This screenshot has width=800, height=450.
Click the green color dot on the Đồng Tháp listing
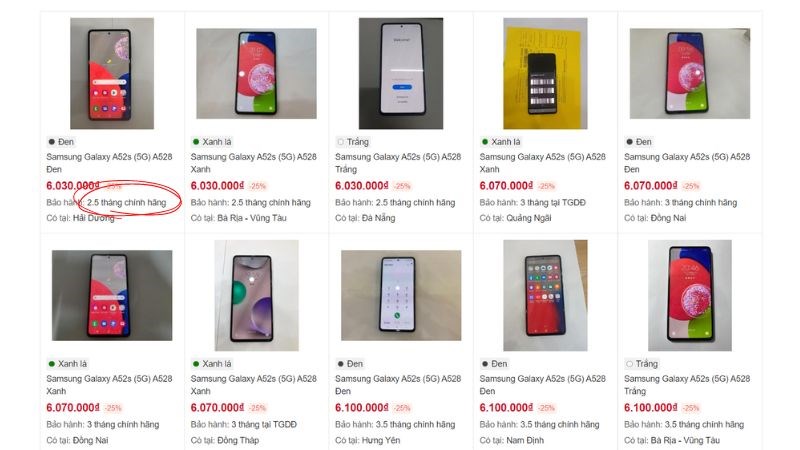[195, 364]
